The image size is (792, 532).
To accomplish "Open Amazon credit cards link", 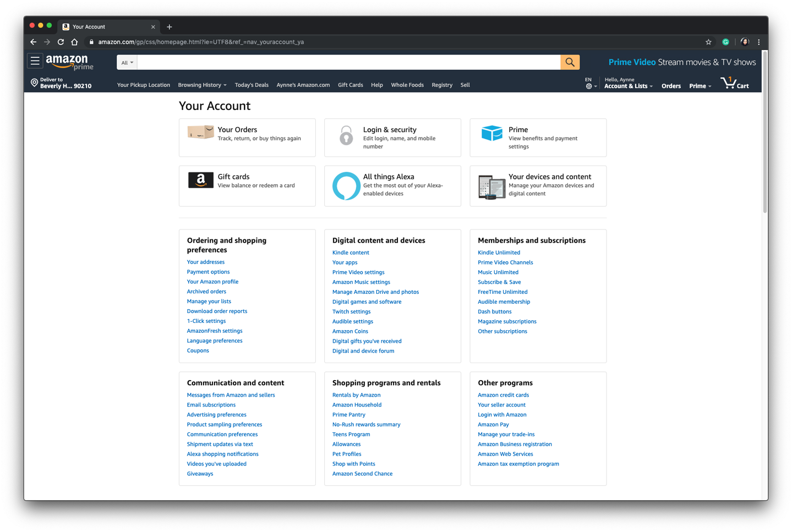I will point(503,395).
